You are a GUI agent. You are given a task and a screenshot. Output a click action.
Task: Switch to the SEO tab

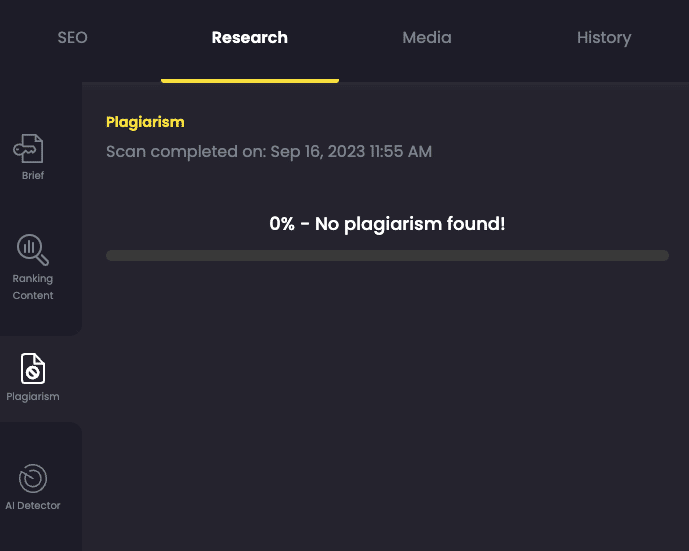click(x=73, y=37)
